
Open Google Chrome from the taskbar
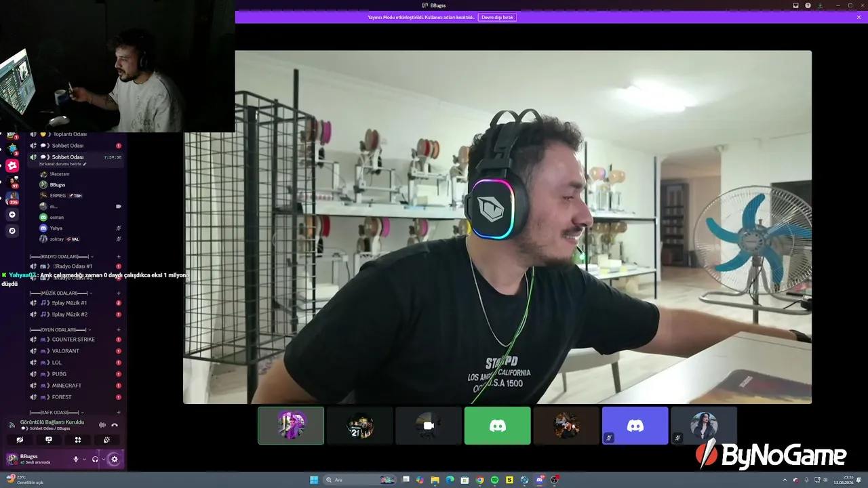click(x=479, y=480)
